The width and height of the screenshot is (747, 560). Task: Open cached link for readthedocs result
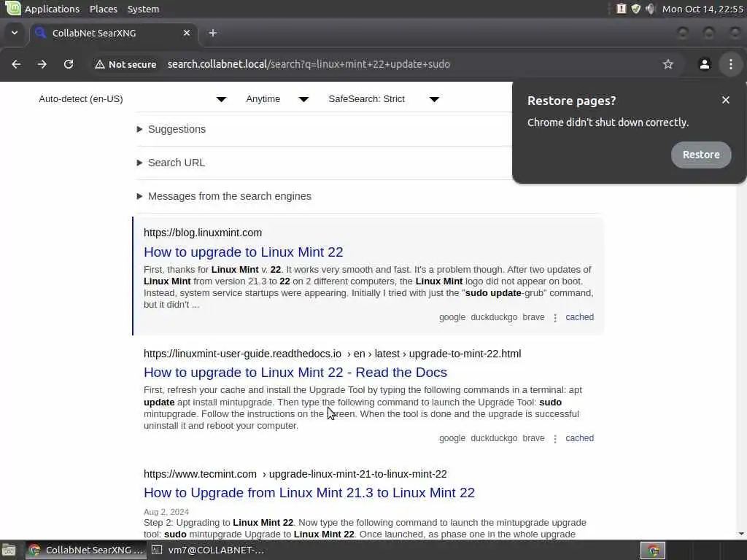579,438
